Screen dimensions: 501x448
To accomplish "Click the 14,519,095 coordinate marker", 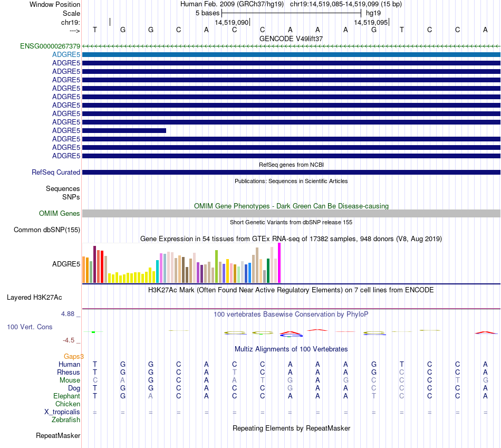I will pyautogui.click(x=371, y=22).
